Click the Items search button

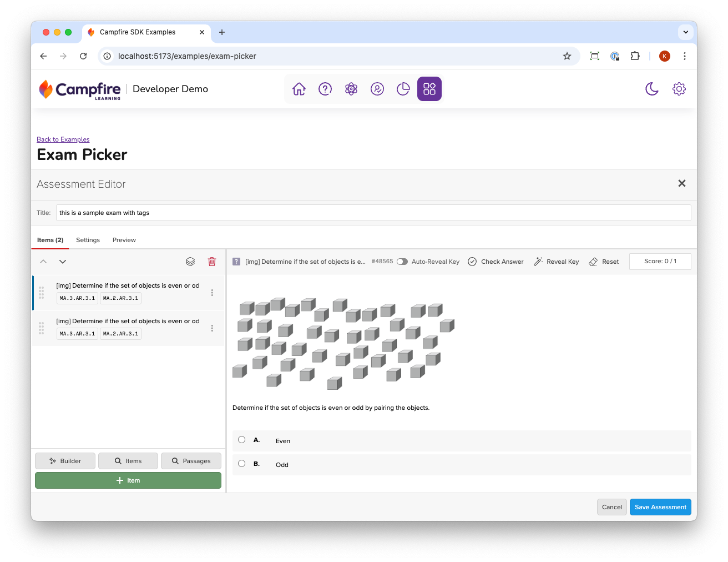[128, 461]
